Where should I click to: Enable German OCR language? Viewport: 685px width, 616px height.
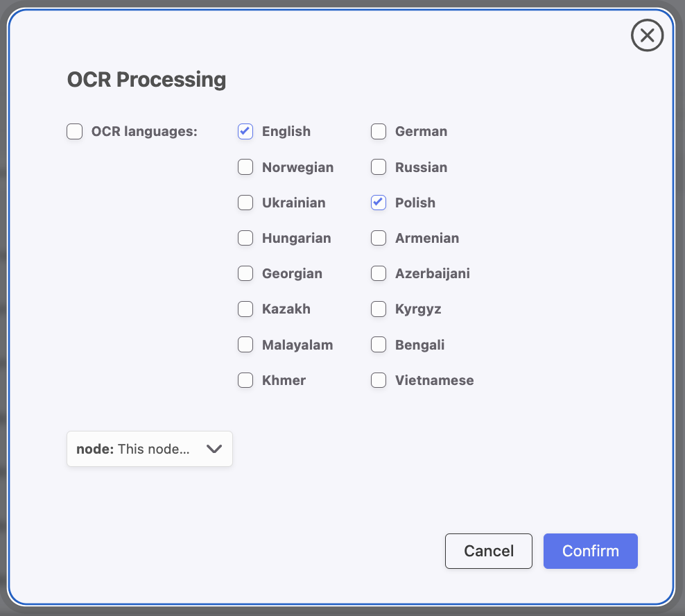tap(379, 131)
